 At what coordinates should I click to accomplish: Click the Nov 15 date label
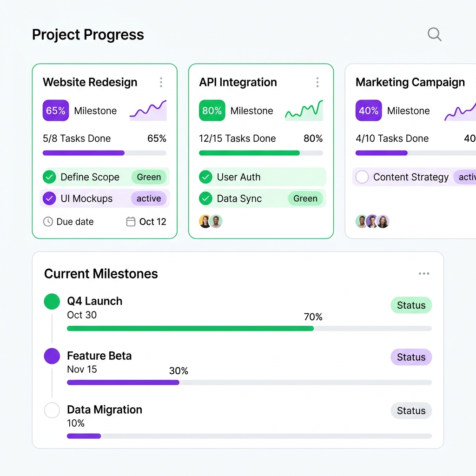(x=82, y=370)
